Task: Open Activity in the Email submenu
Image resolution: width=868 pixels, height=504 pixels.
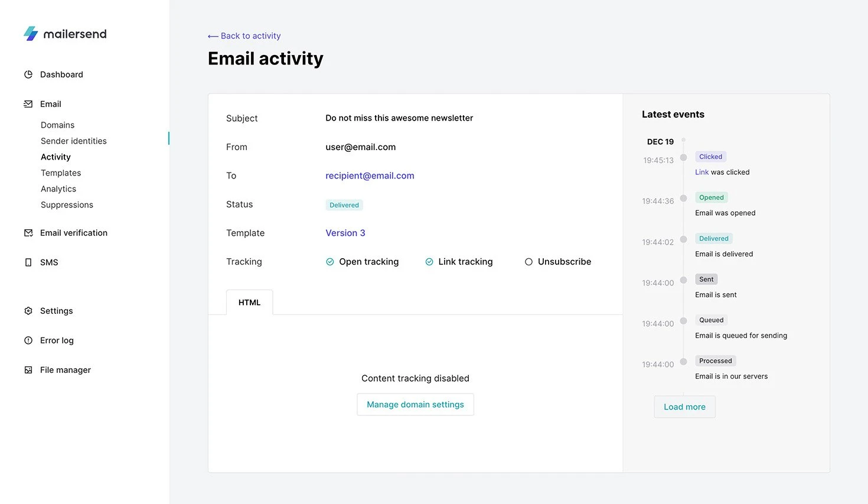Action: 56,157
